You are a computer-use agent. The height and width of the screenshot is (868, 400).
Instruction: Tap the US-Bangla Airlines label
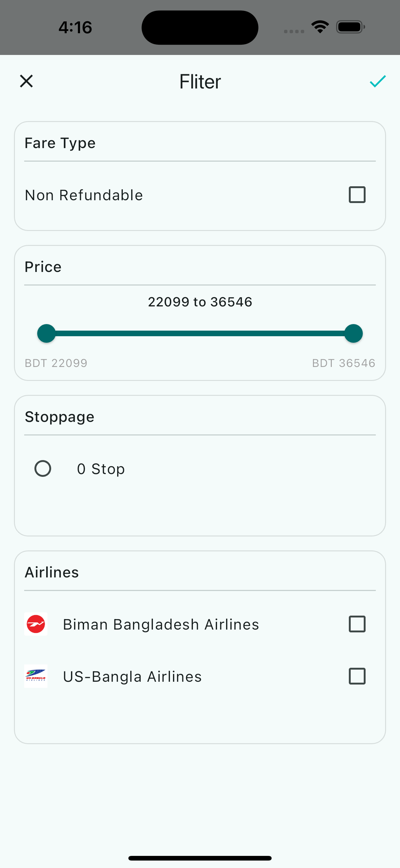click(x=132, y=676)
